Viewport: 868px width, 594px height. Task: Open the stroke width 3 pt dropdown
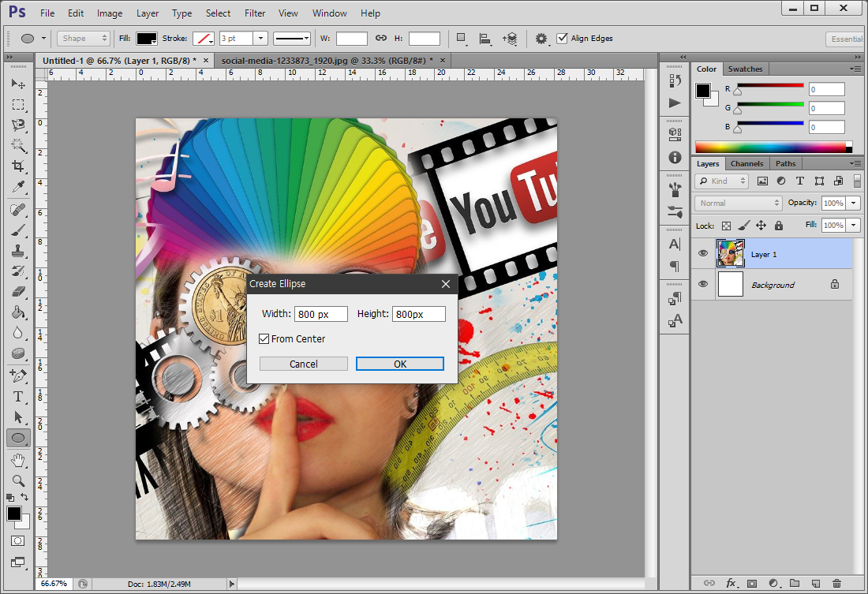(260, 38)
